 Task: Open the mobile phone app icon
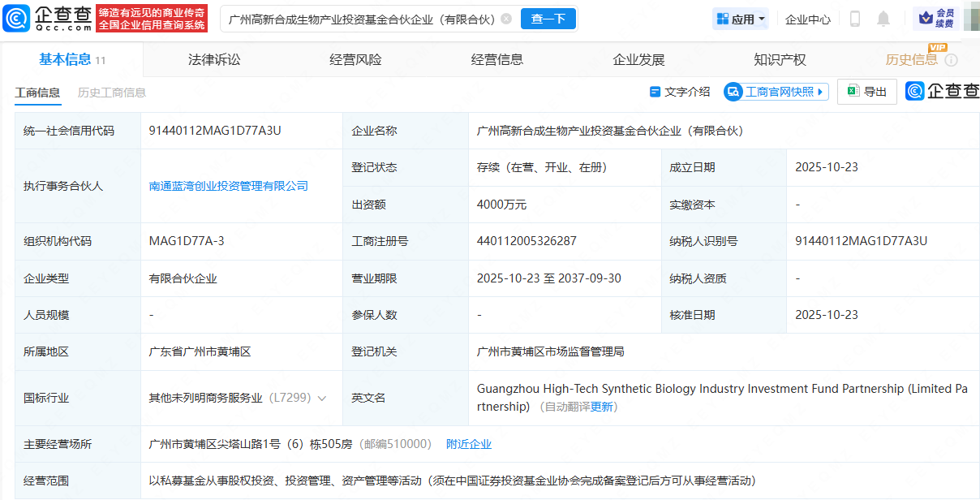click(854, 19)
